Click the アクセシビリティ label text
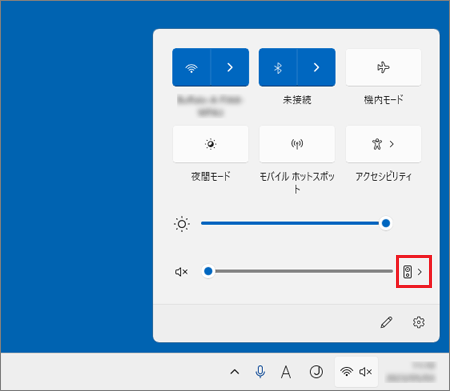The width and height of the screenshot is (450, 391). click(x=383, y=176)
